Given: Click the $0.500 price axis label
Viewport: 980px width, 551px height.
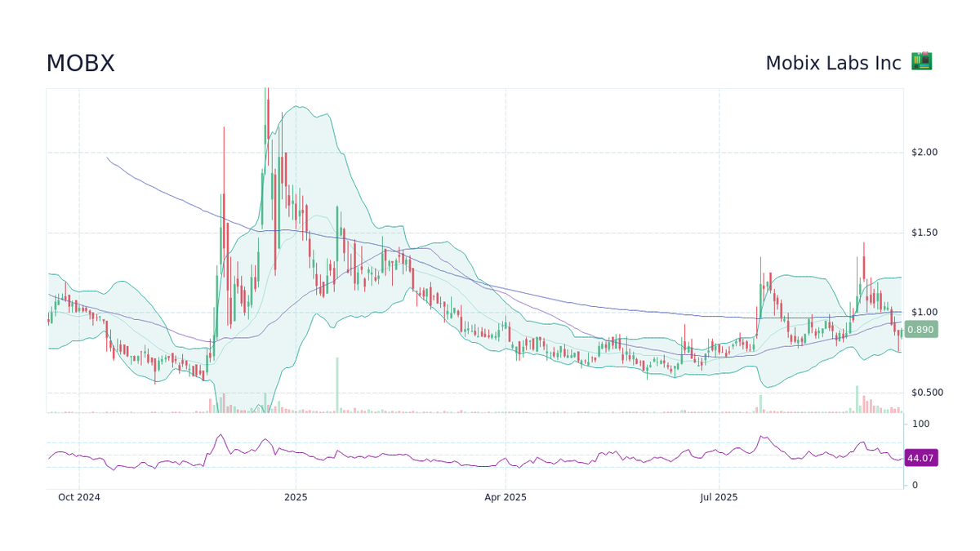Looking at the screenshot, I should pos(927,393).
